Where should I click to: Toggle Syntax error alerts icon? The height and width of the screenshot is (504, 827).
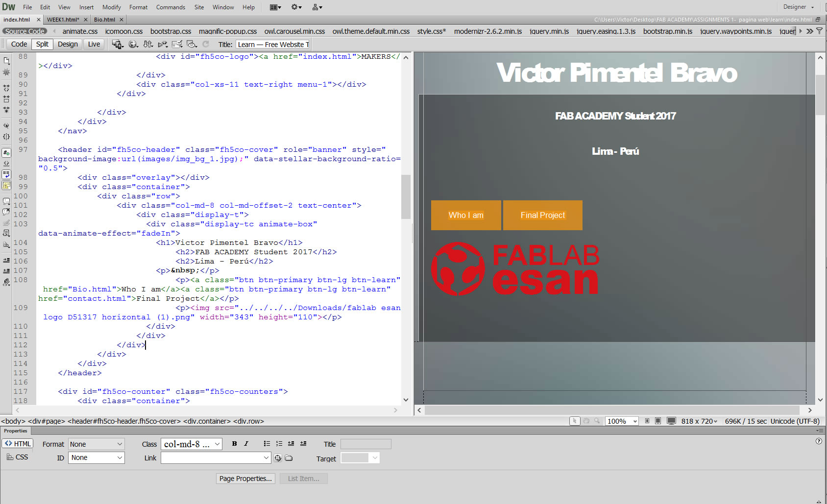click(x=6, y=186)
